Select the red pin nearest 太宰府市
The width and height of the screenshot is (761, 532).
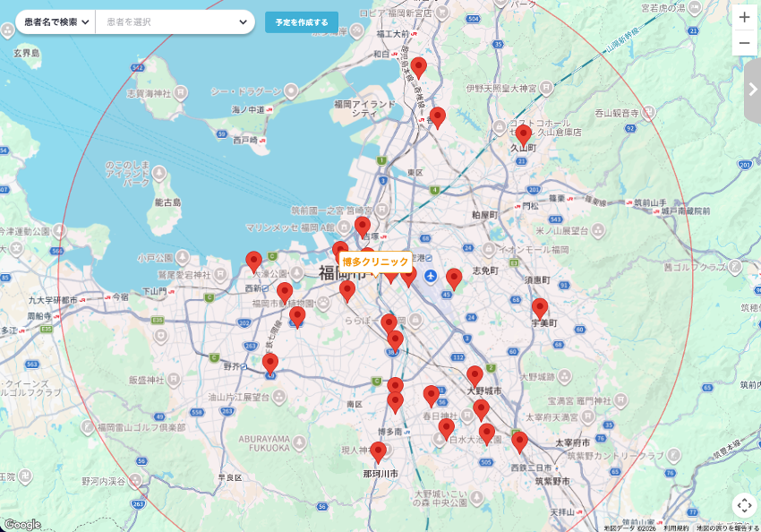(x=519, y=442)
